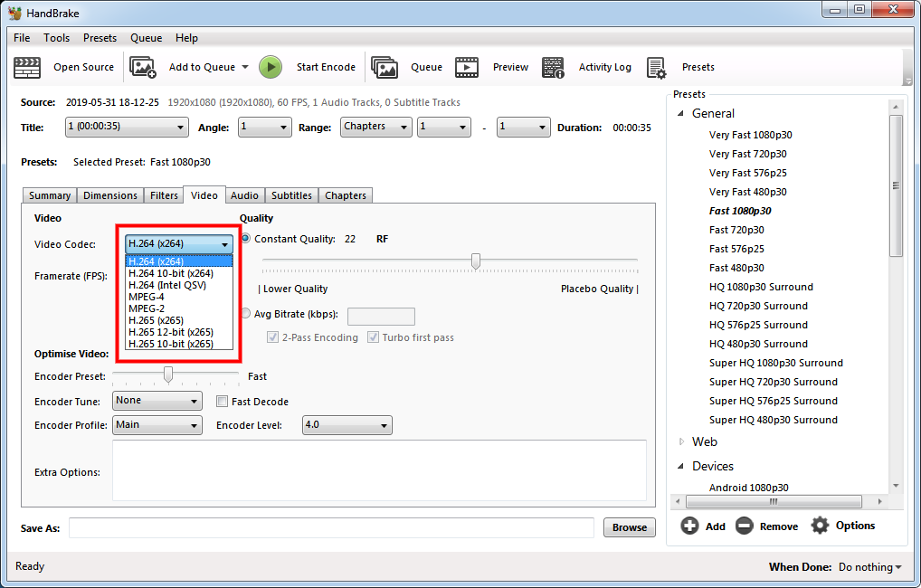Click the Open Source clapperboard icon
The height and width of the screenshot is (588, 921).
coord(27,68)
